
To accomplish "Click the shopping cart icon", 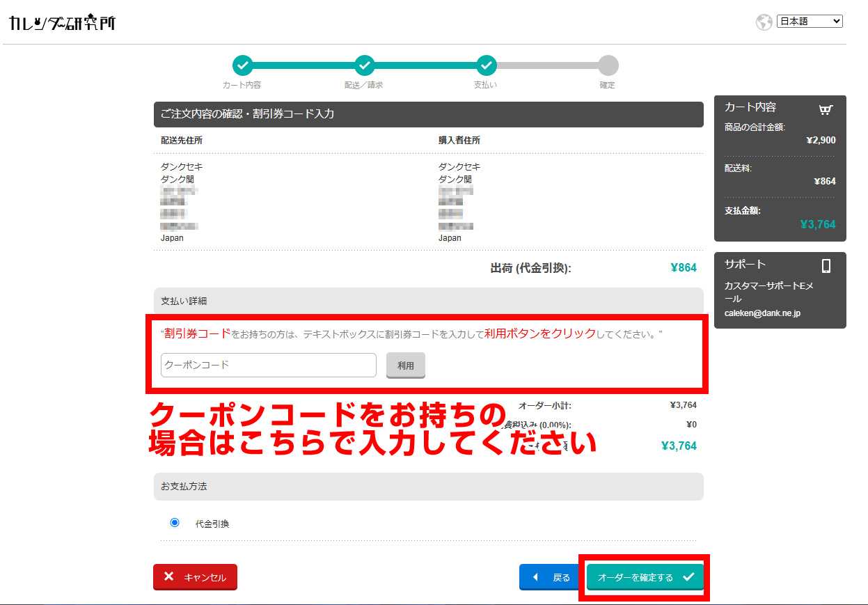I will 826,109.
